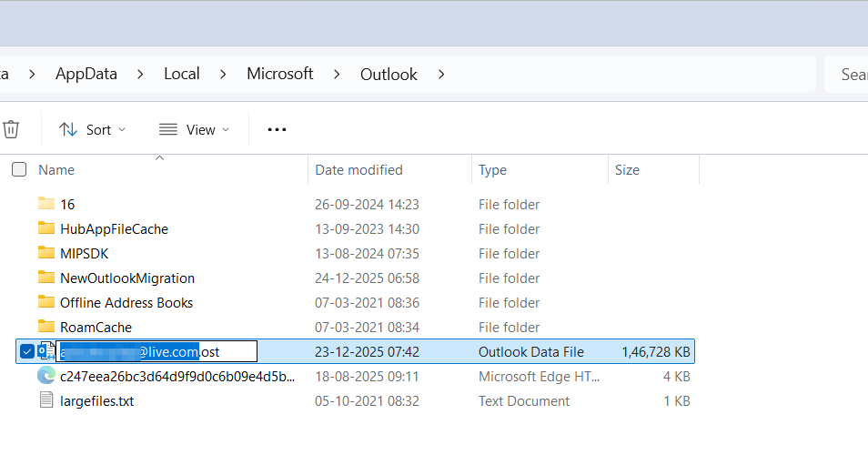Image resolution: width=868 pixels, height=465 pixels.
Task: Open the See more three-dots menu
Action: click(277, 129)
